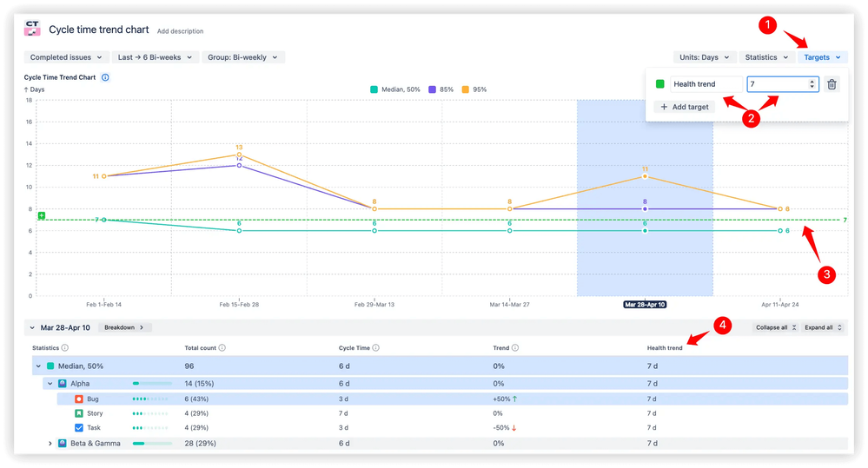This screenshot has width=868, height=468.
Task: Click the green Health trend color swatch
Action: [x=660, y=84]
